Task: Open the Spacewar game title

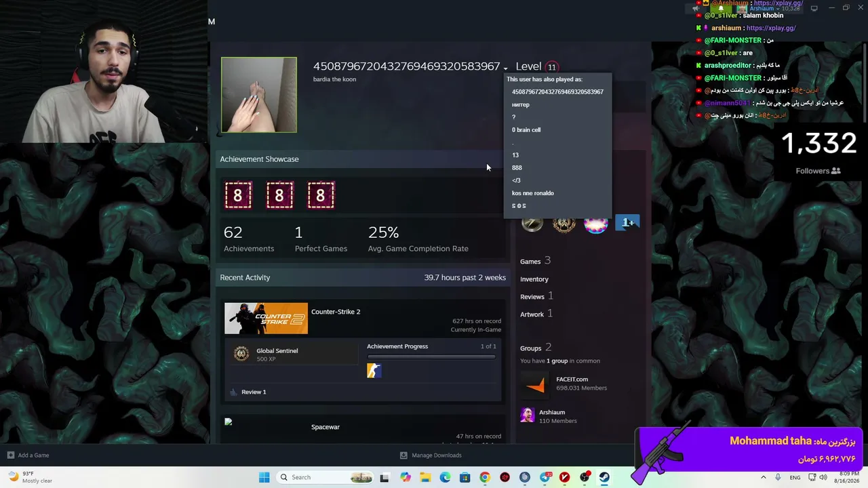Action: (x=325, y=427)
